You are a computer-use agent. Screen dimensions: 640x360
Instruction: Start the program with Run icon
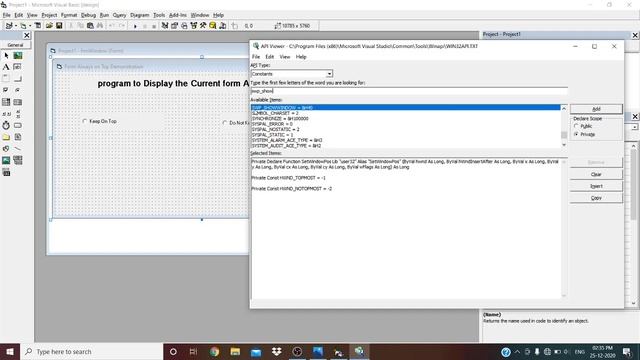coord(135,26)
